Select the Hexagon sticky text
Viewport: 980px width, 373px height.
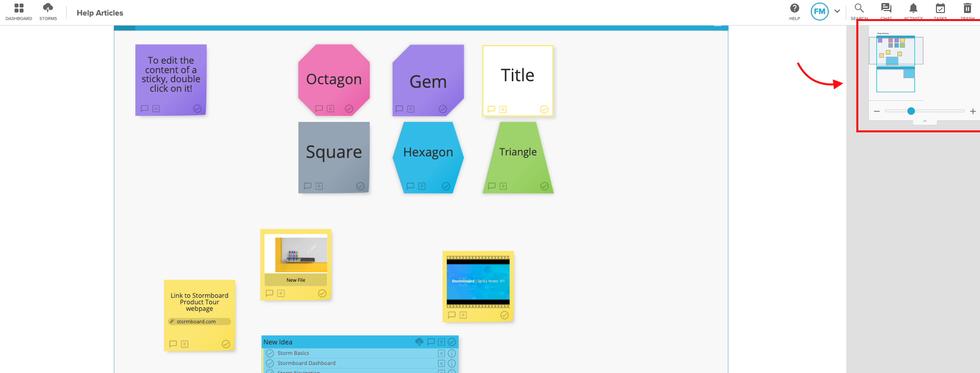point(428,152)
